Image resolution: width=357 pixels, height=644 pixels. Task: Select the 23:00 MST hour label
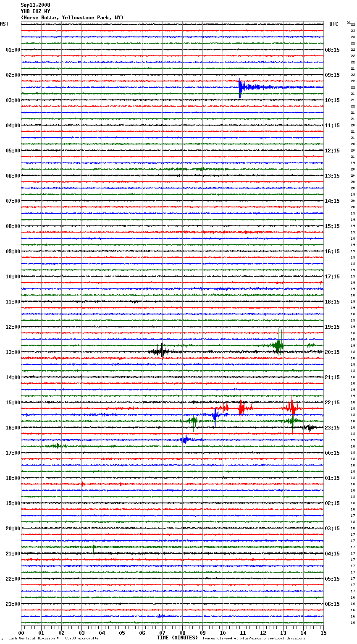13,604
